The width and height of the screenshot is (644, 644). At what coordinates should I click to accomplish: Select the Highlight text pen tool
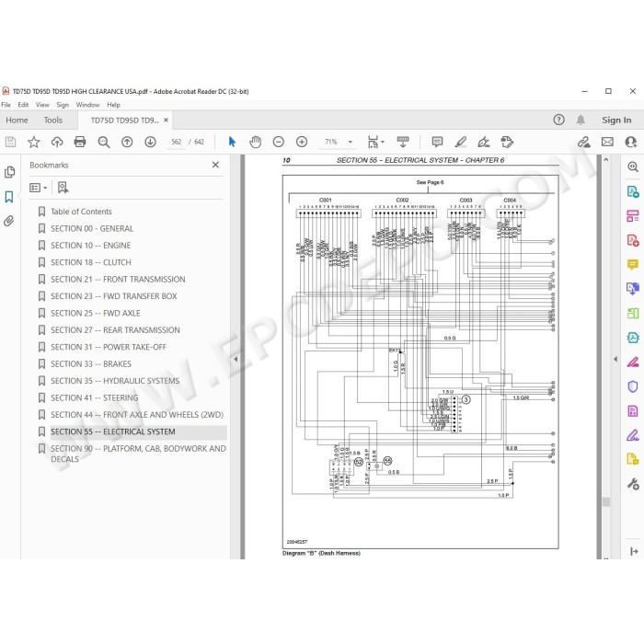(460, 142)
